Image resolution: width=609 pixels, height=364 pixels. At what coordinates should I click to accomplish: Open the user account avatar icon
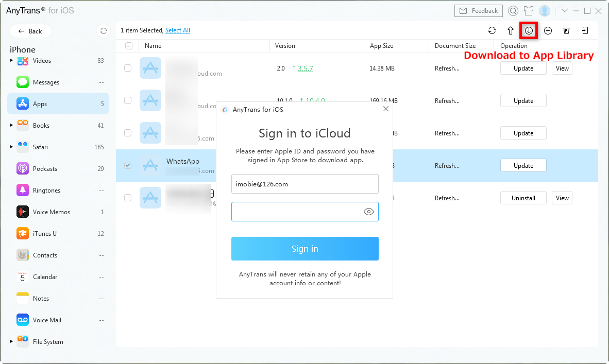tap(545, 11)
